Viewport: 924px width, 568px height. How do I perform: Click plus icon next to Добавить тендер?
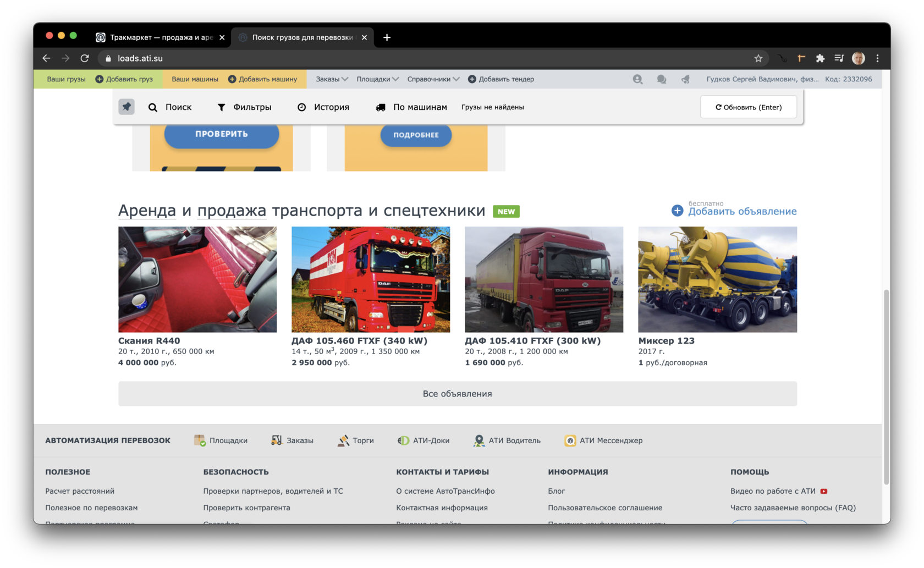(472, 79)
